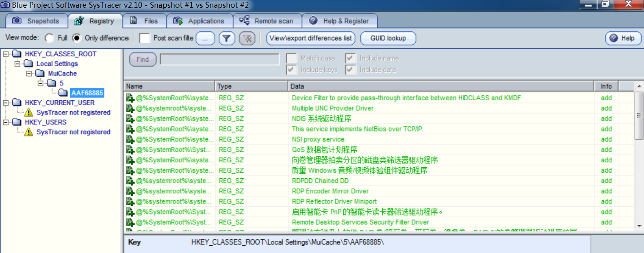Click the MuiCache folder icon
Screen dimensions: 644x253
click(x=40, y=73)
